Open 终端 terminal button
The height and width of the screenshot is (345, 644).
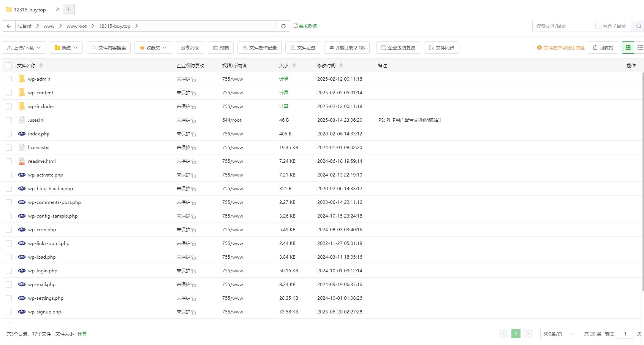click(221, 48)
